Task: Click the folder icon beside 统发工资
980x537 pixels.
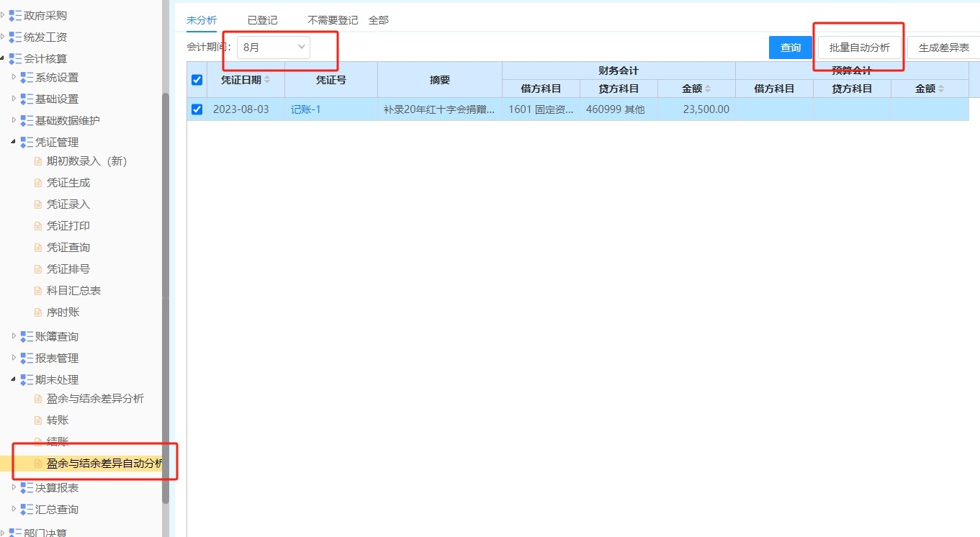Action: click(x=15, y=37)
